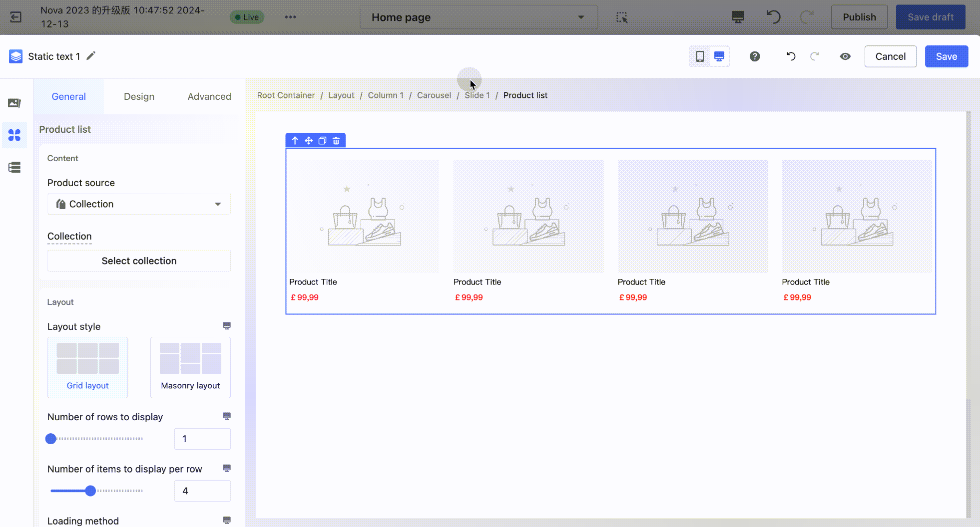Click the delete element trash icon
The height and width of the screenshot is (527, 980).
[x=336, y=141]
